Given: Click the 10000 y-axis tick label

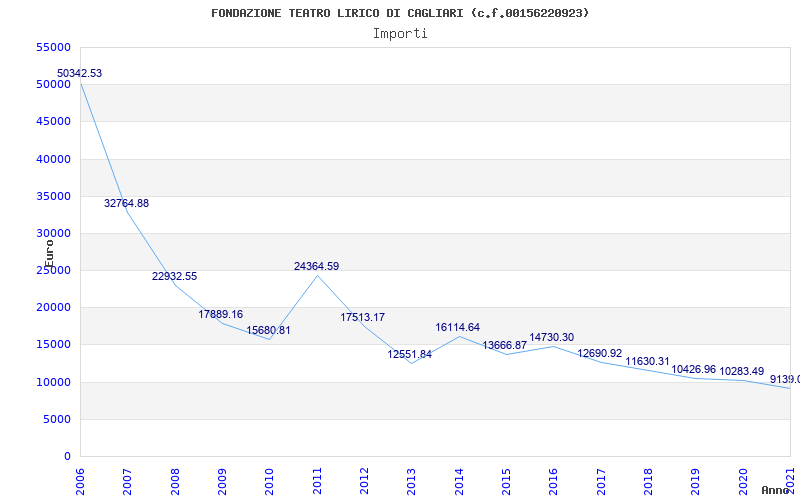Looking at the screenshot, I should point(53,382).
